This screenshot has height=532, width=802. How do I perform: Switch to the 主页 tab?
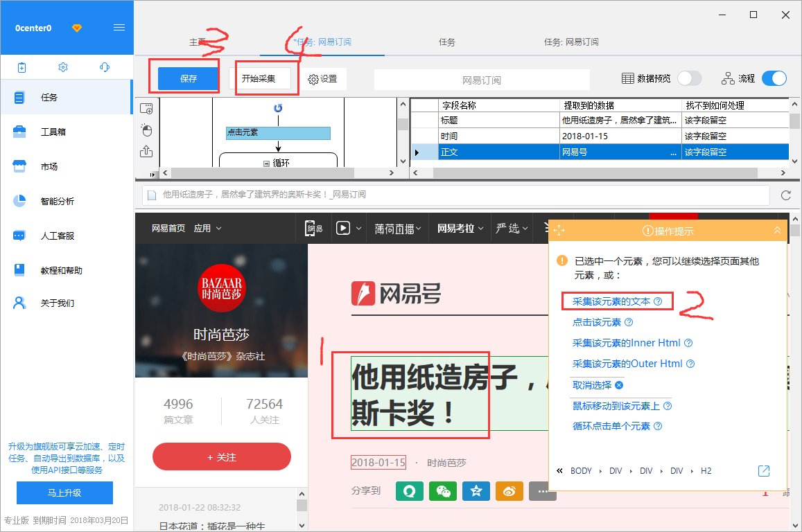(198, 42)
